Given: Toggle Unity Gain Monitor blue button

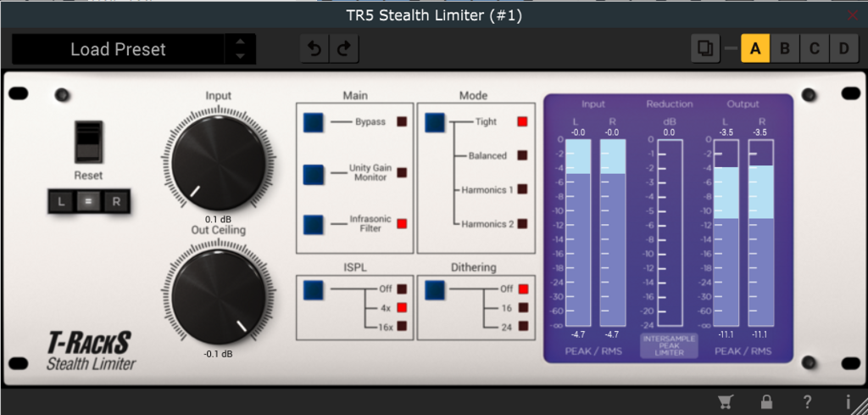Looking at the screenshot, I should 314,173.
